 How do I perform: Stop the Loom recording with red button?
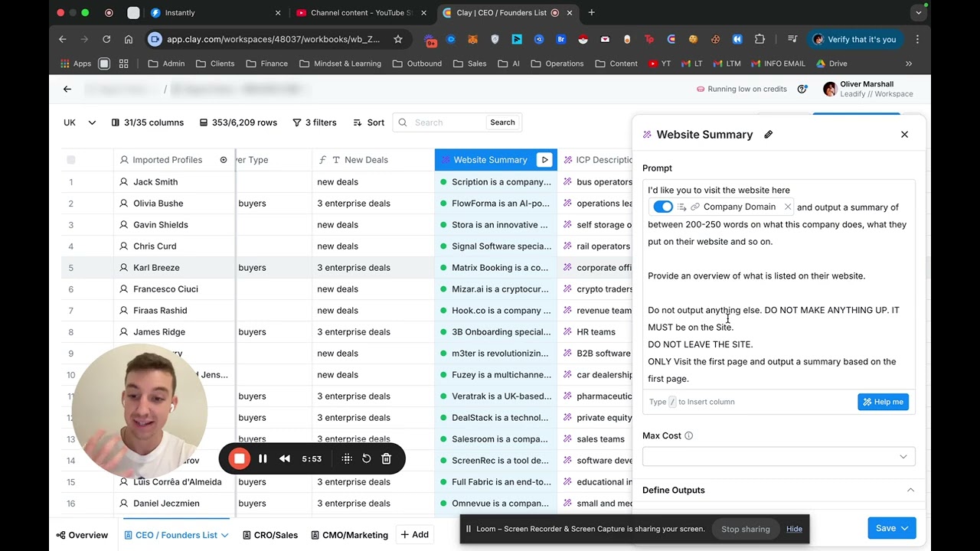tap(239, 458)
